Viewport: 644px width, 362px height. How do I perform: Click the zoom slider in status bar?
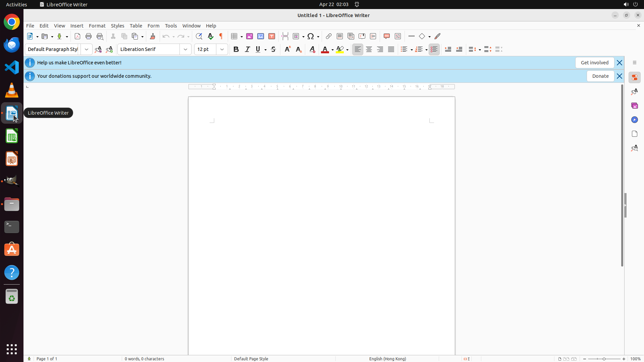tap(604, 359)
